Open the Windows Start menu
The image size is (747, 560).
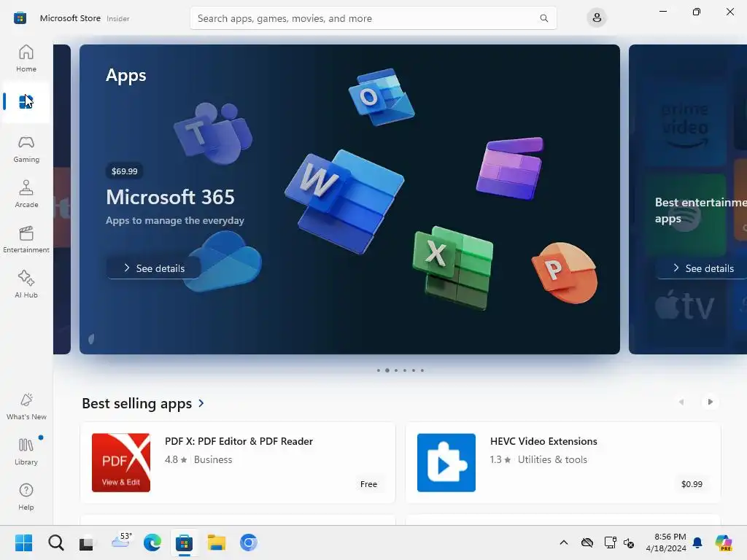(x=24, y=542)
